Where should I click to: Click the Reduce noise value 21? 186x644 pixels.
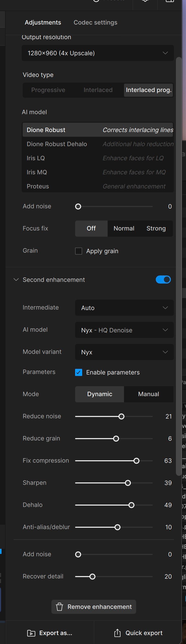(169, 417)
